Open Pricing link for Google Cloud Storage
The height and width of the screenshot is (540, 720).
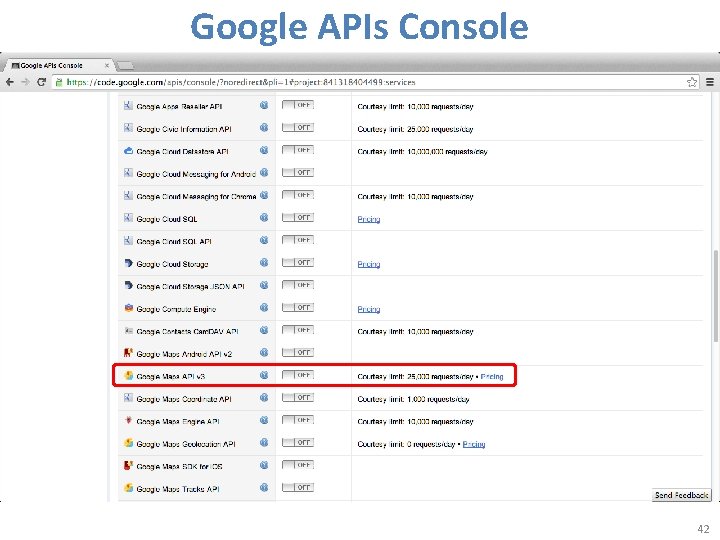pyautogui.click(x=369, y=264)
